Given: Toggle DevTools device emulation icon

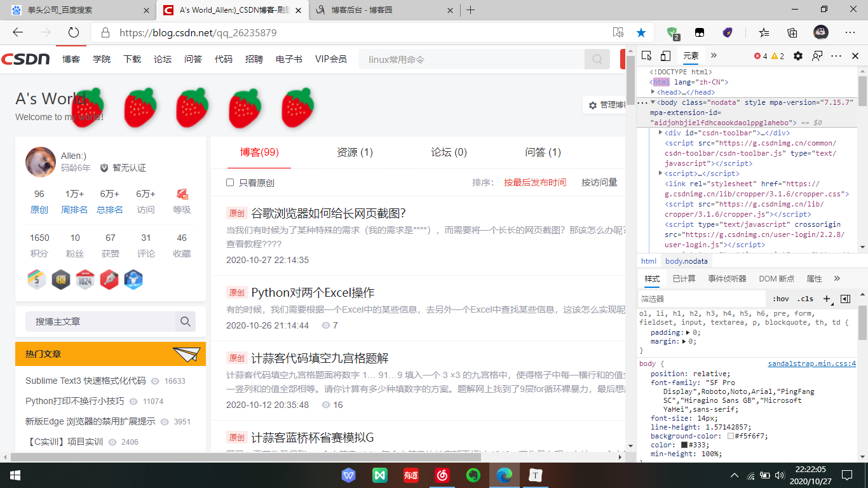Looking at the screenshot, I should click(x=665, y=56).
